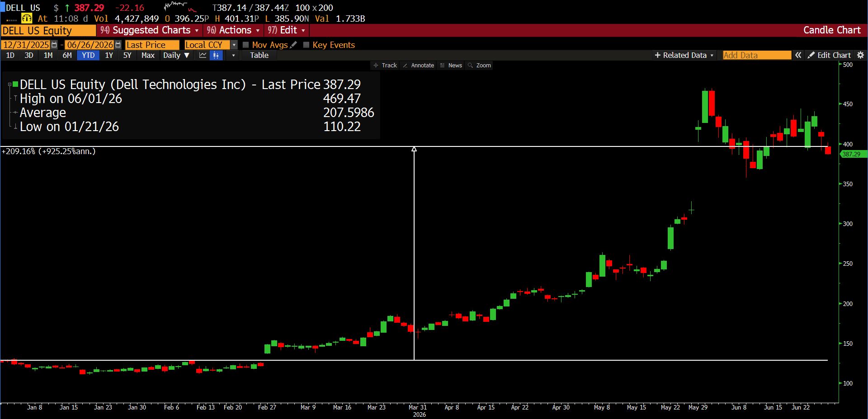Activate the Track crosshair tool
868x419 pixels.
point(385,66)
